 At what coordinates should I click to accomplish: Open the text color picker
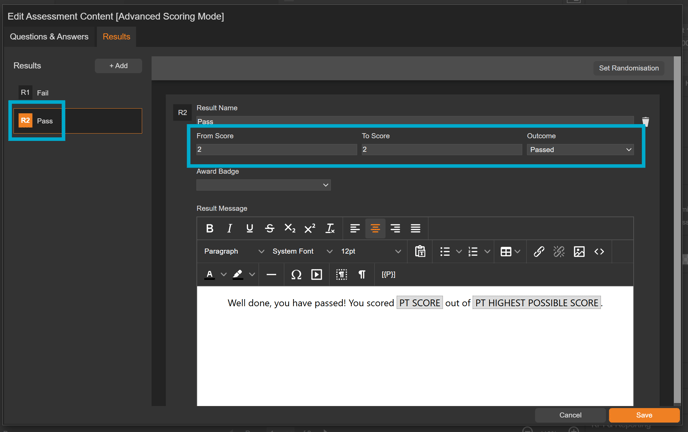click(210, 275)
